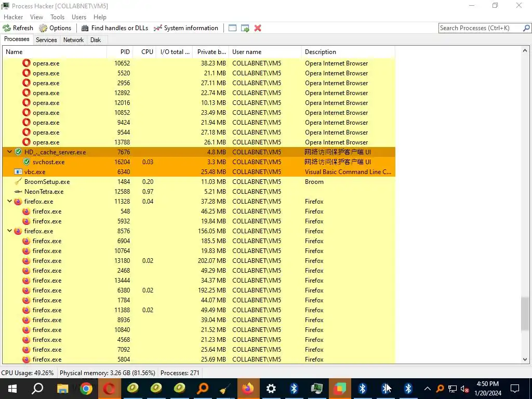Click the vertical scrollbar thumb

pos(525,313)
